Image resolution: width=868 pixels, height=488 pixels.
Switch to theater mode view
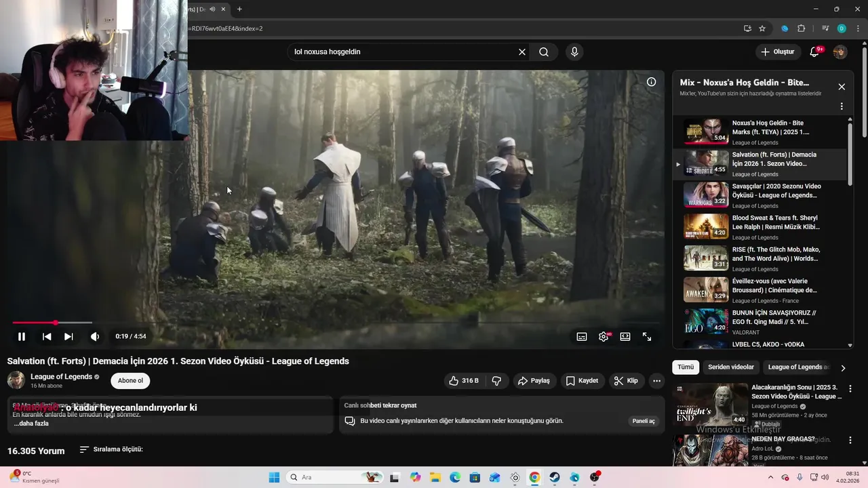625,336
